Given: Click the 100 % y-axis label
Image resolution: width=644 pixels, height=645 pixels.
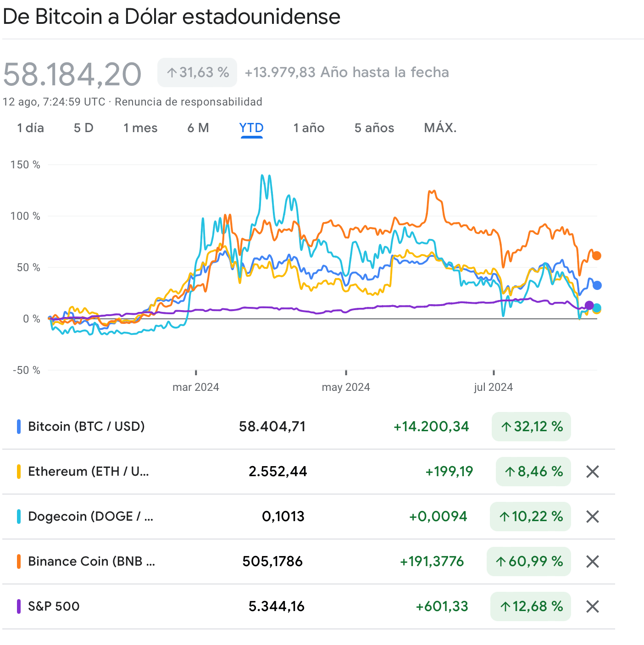Looking at the screenshot, I should (25, 216).
